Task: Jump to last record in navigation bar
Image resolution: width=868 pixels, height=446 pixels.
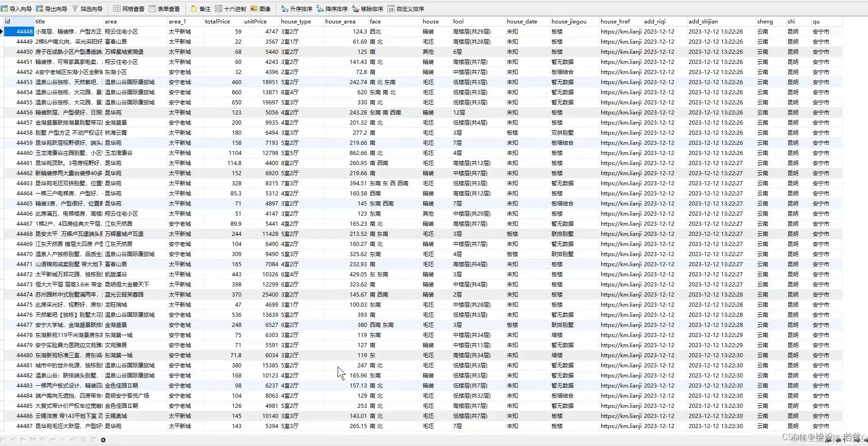Action: coord(33,440)
